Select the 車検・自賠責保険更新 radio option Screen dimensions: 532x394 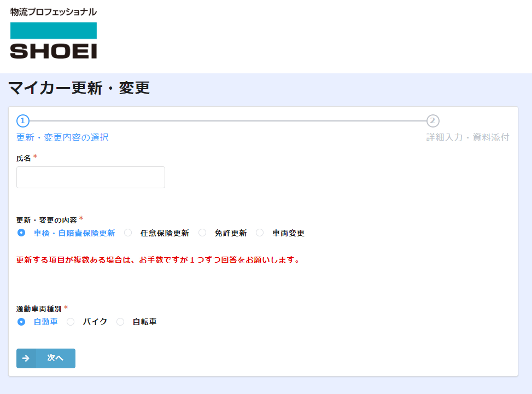pos(21,233)
